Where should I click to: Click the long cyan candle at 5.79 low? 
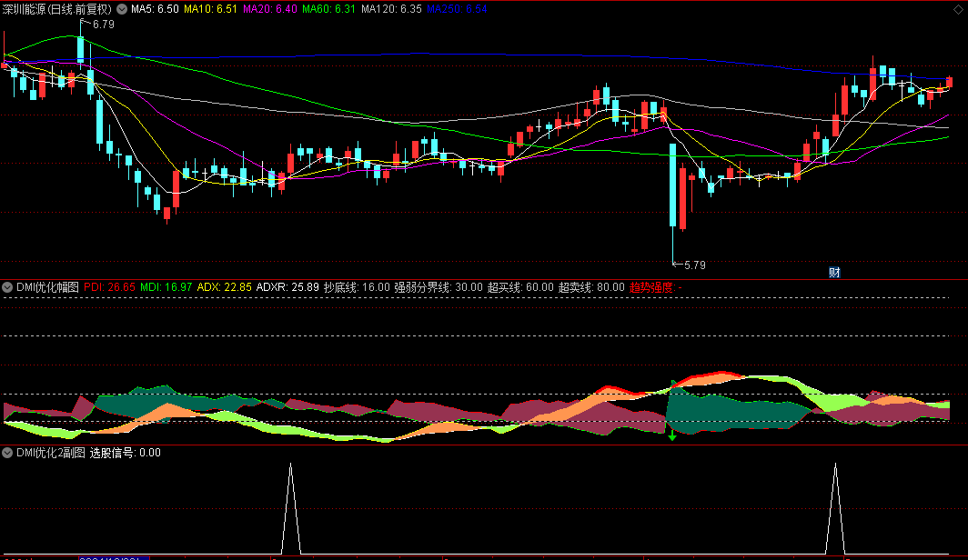[673, 185]
